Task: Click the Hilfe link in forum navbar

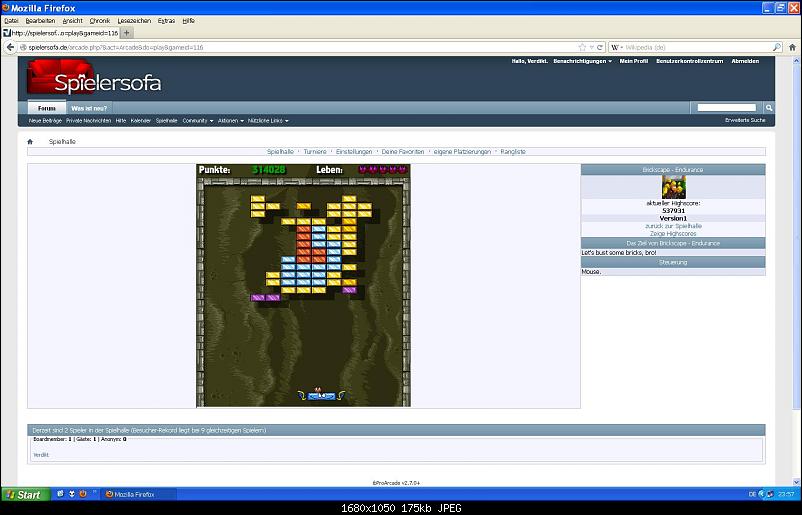Action: [x=121, y=121]
